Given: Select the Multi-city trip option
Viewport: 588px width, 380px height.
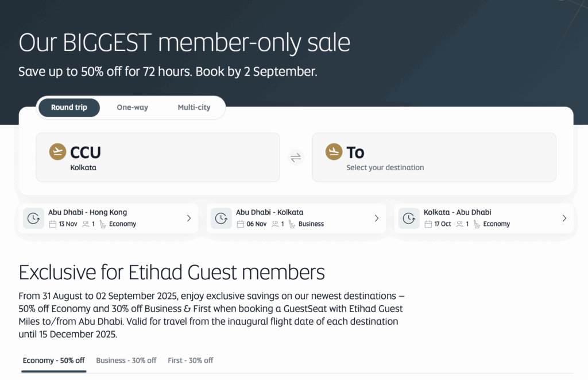Looking at the screenshot, I should pyautogui.click(x=195, y=108).
